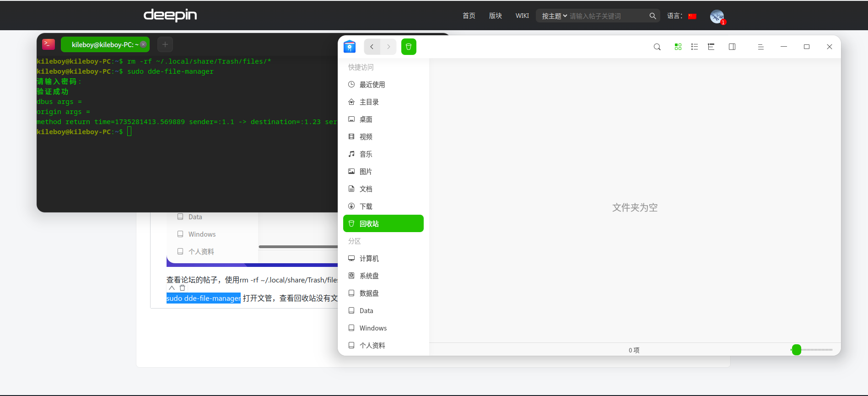Open the file manager hamburger menu
Image resolution: width=868 pixels, height=396 pixels.
click(x=761, y=47)
